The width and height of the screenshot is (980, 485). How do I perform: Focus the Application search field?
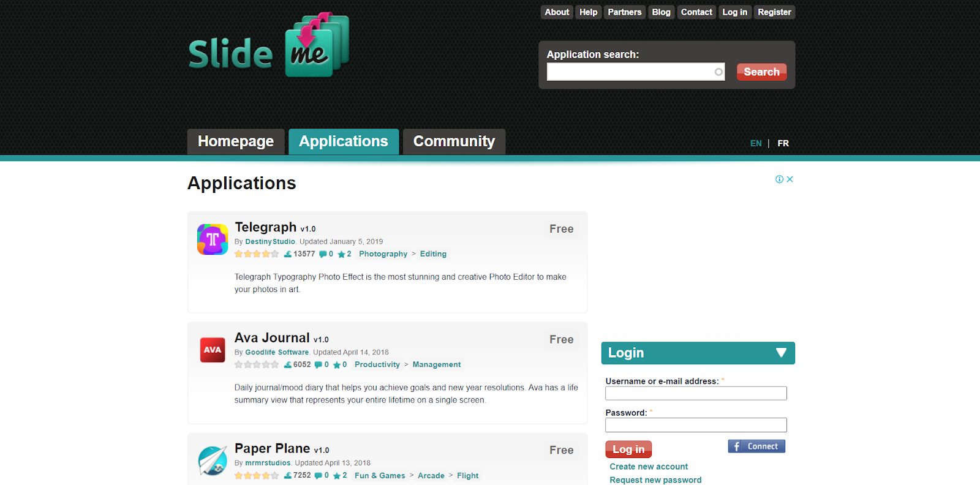pyautogui.click(x=636, y=72)
